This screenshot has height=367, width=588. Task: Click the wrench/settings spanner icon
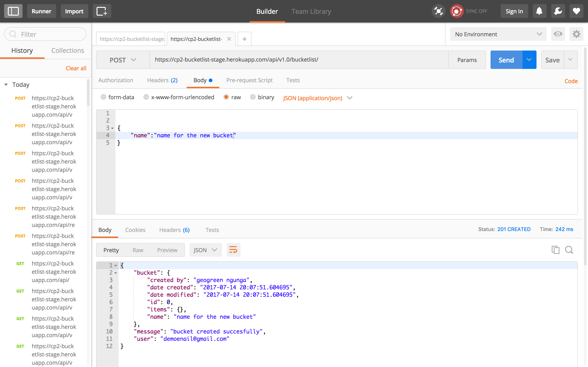point(558,11)
